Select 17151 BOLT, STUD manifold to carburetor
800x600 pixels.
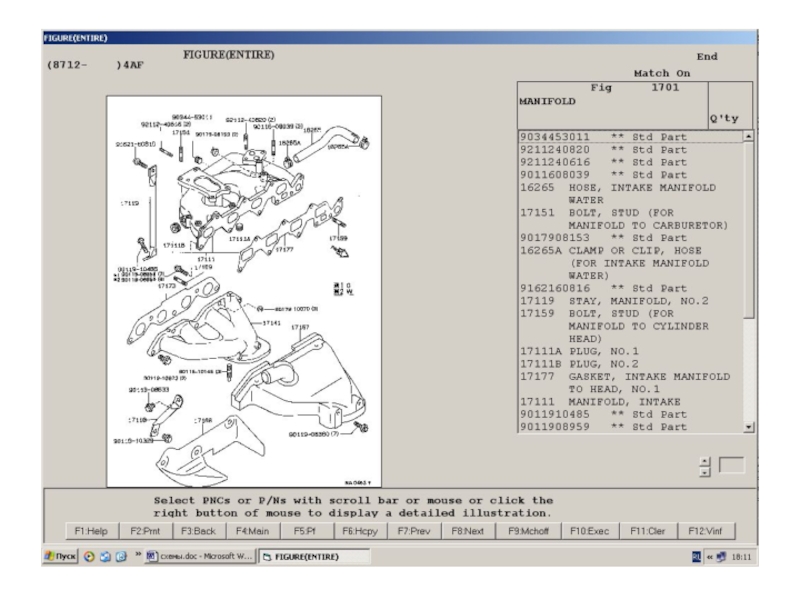[631, 219]
